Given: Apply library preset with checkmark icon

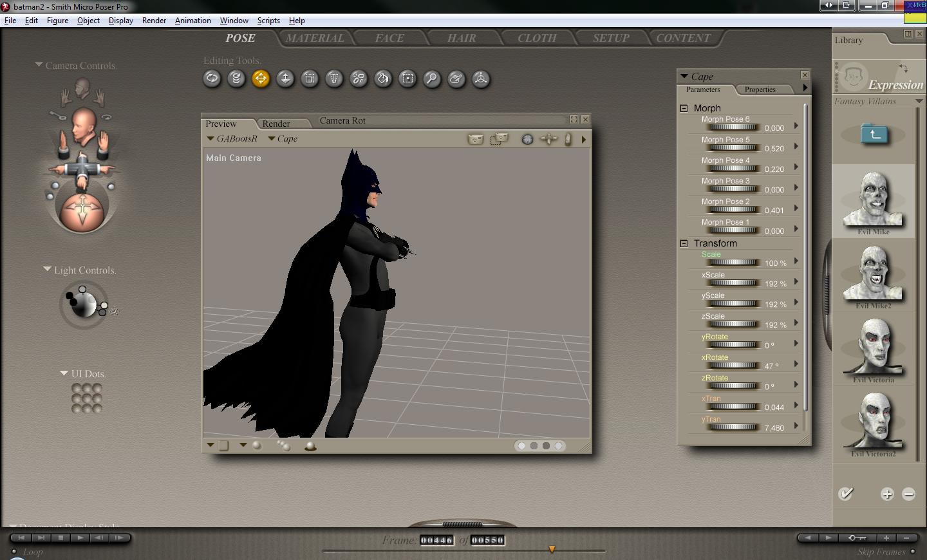Looking at the screenshot, I should (x=846, y=494).
